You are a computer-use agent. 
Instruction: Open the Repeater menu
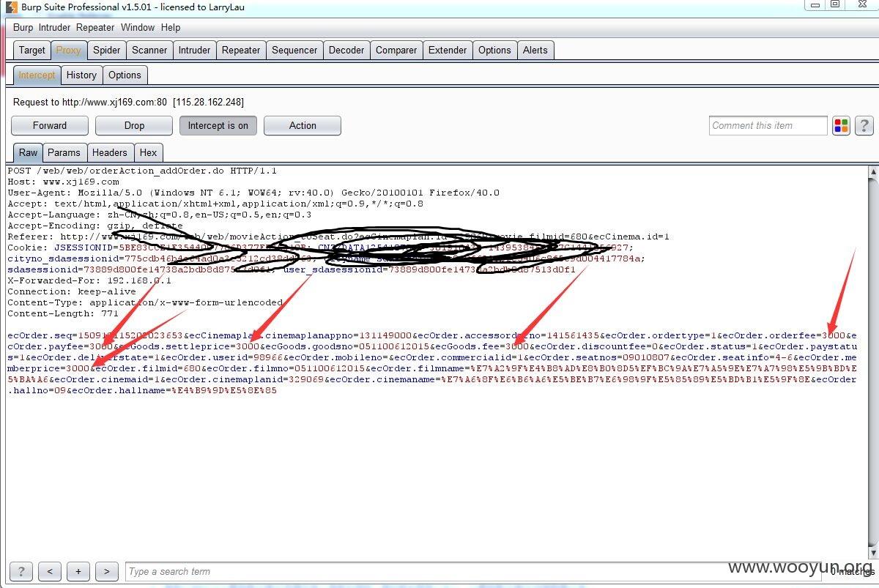pyautogui.click(x=95, y=27)
